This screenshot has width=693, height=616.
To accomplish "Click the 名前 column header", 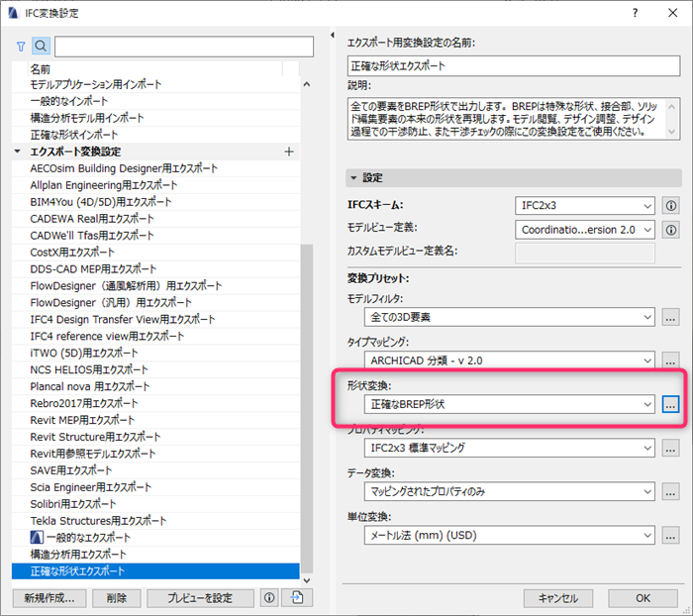I will click(155, 69).
